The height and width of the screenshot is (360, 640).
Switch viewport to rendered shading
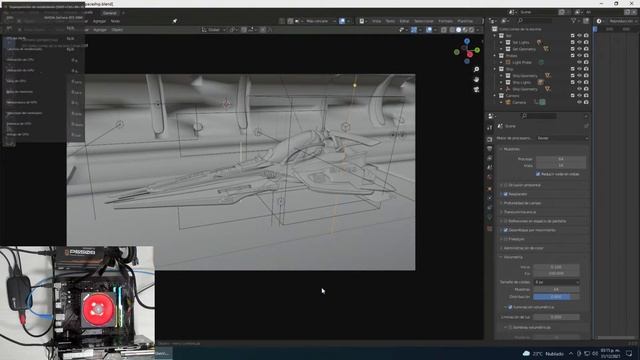click(x=472, y=30)
